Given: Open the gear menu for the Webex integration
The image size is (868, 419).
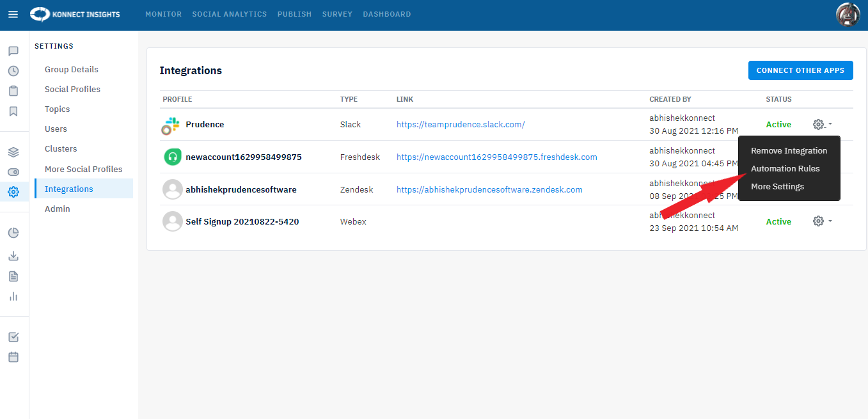Looking at the screenshot, I should [x=818, y=221].
